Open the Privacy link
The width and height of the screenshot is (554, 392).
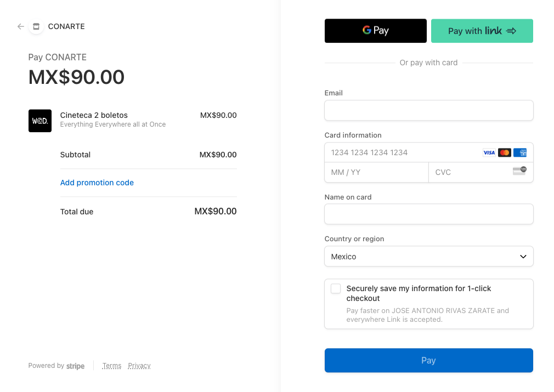click(x=139, y=366)
